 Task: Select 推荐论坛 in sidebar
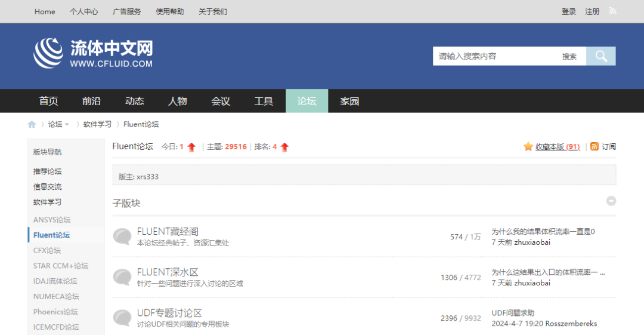click(47, 171)
